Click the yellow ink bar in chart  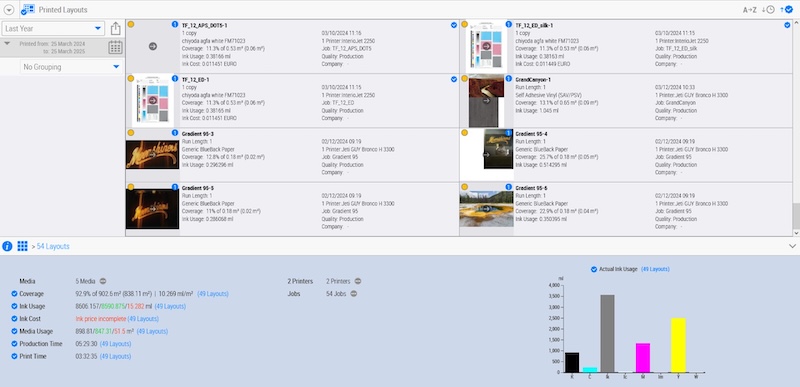pyautogui.click(x=678, y=345)
